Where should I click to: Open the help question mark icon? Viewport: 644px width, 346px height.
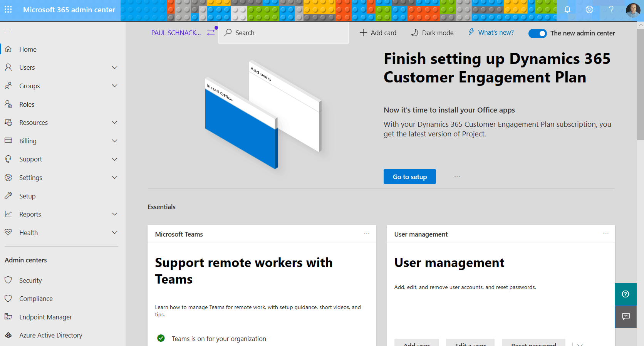(611, 10)
